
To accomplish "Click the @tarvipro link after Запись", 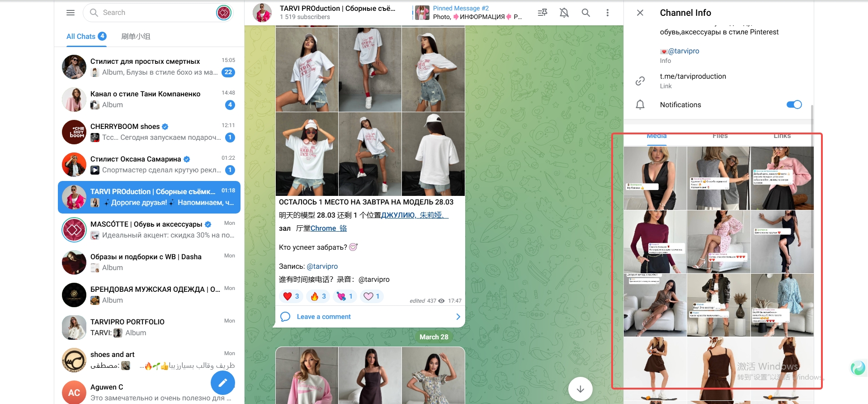I will pos(322,266).
